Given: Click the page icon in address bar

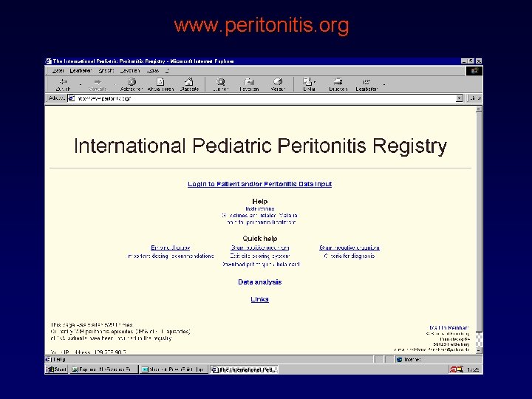Looking at the screenshot, I should (71, 98).
